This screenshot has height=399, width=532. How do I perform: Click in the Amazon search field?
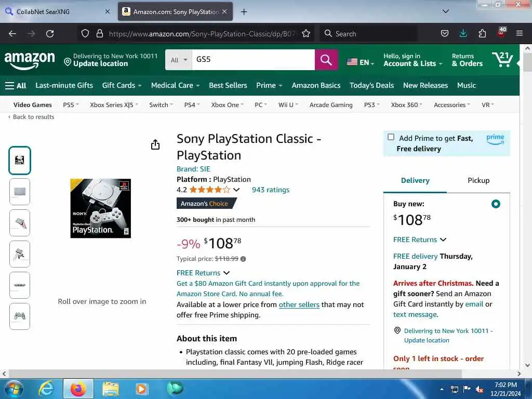point(253,60)
